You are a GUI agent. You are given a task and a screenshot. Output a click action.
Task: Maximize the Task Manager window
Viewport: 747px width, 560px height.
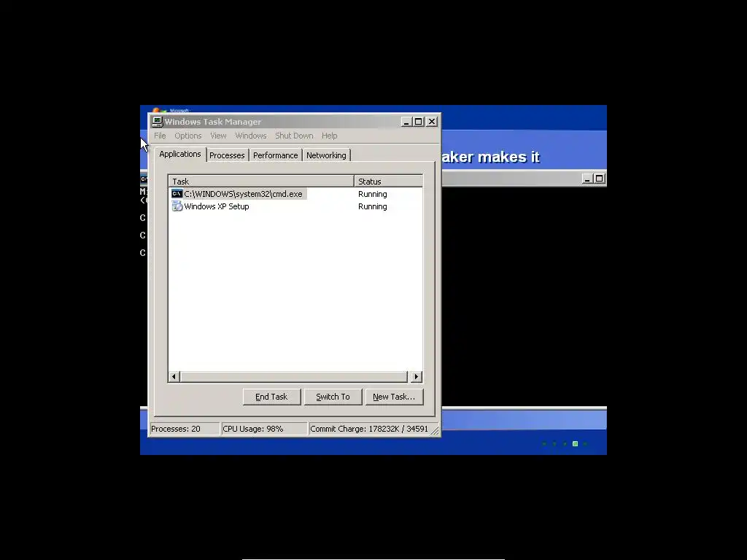pos(418,122)
